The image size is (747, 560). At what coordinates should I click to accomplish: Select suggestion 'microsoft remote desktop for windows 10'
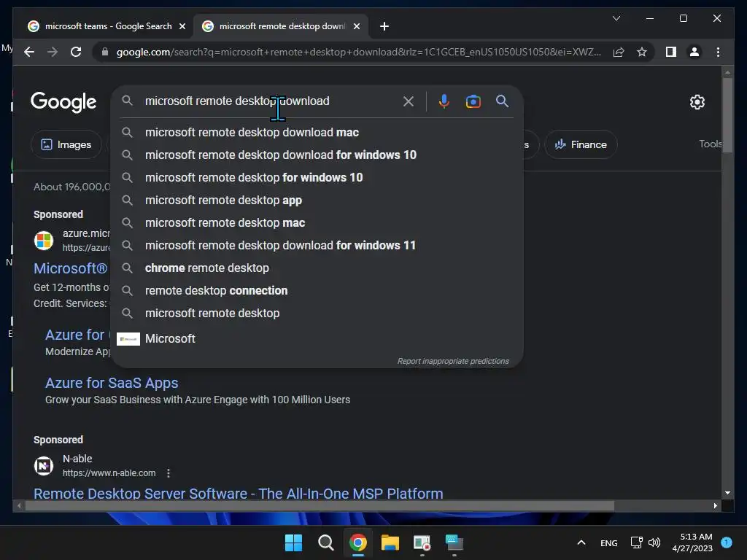point(317,178)
